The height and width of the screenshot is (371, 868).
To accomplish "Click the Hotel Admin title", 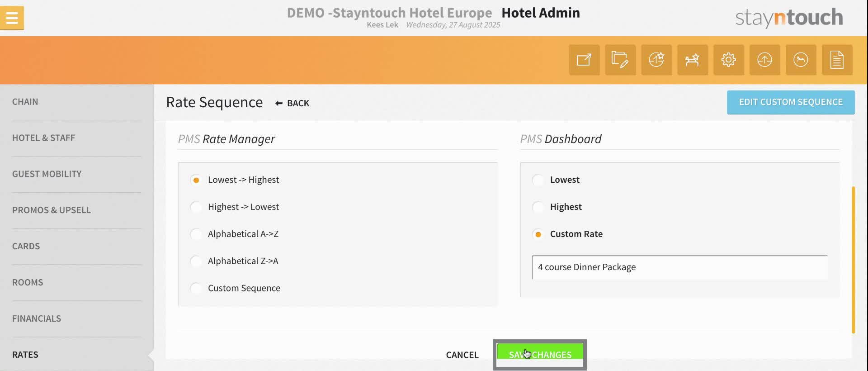I will (x=541, y=13).
